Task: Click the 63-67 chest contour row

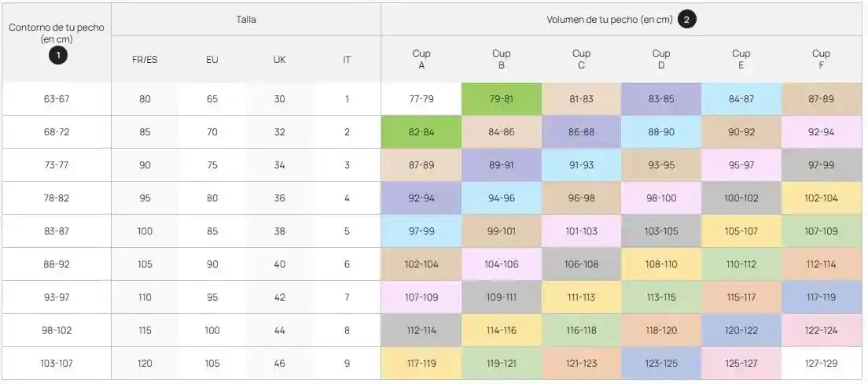Action: 57,99
